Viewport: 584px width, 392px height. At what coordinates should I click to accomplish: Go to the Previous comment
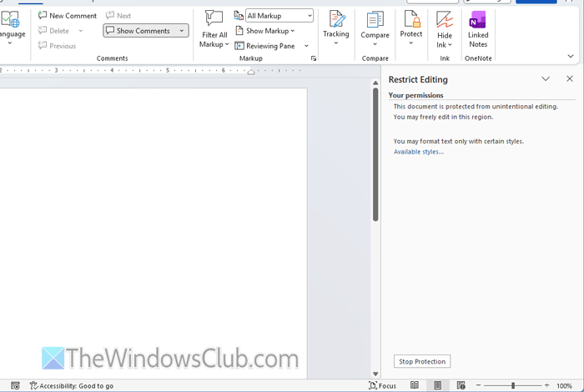[x=57, y=46]
